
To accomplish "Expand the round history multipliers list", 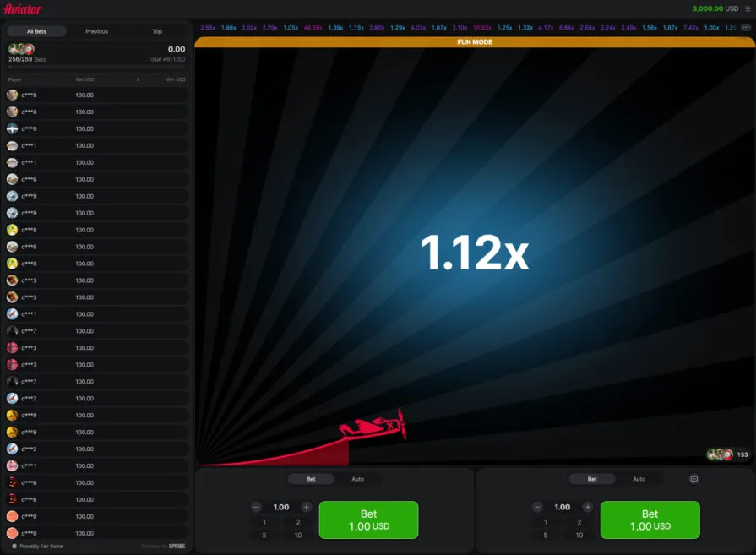I will [x=745, y=28].
